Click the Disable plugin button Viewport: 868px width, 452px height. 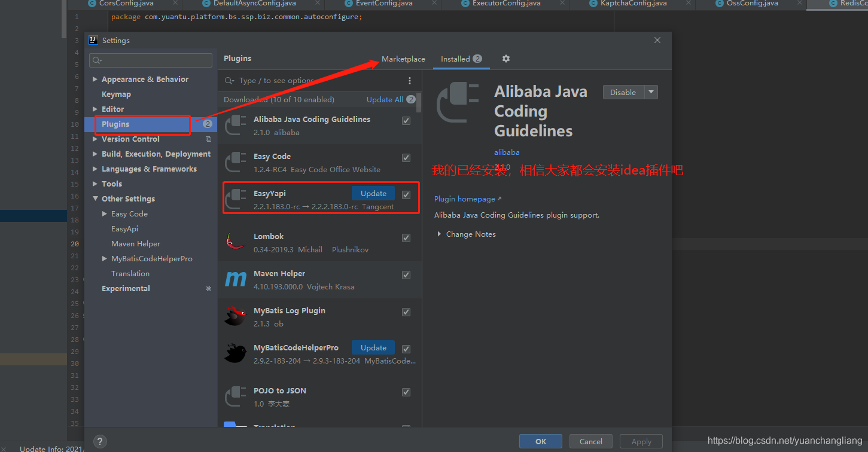coord(623,92)
